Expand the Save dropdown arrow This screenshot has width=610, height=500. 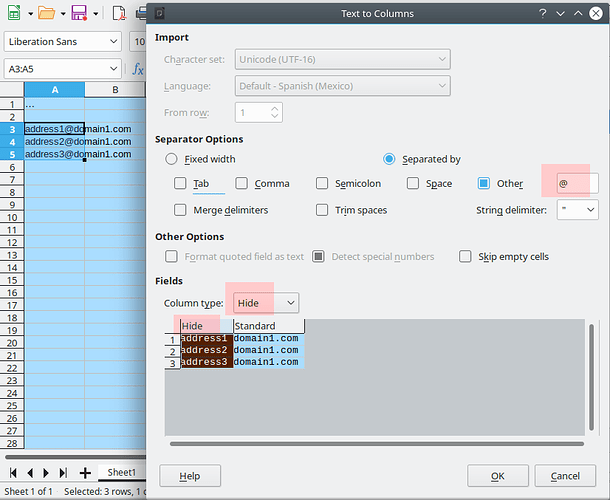coord(96,14)
